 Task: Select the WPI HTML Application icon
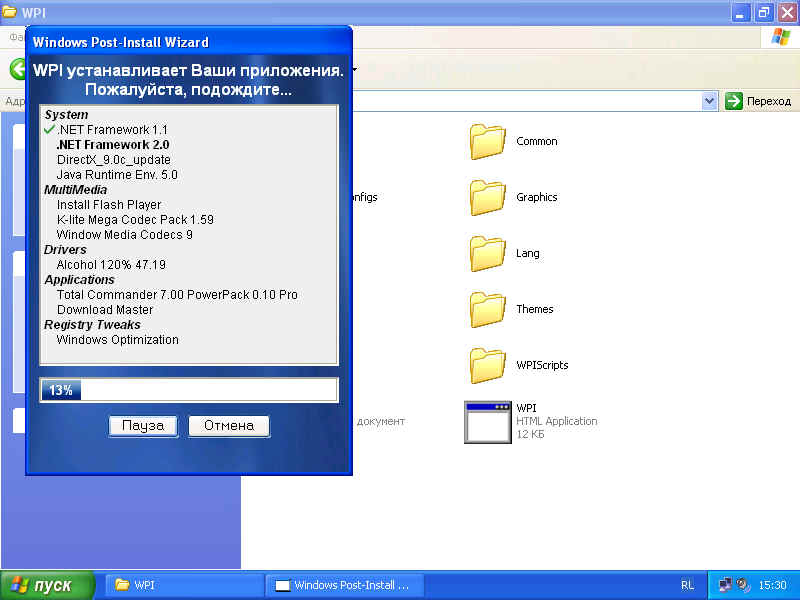coord(488,422)
